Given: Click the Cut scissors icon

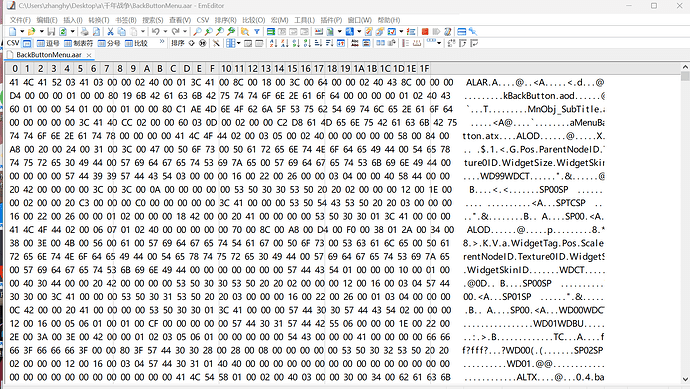Looking at the screenshot, I should (x=110, y=32).
